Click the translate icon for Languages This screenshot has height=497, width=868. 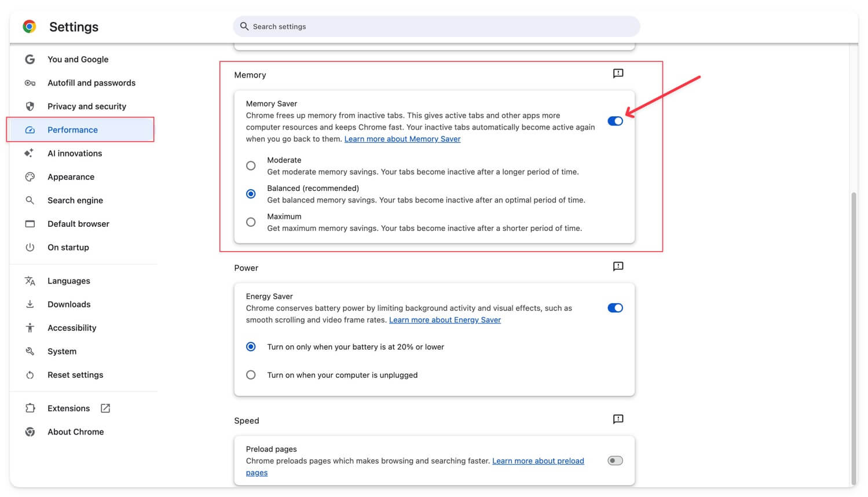coord(30,281)
